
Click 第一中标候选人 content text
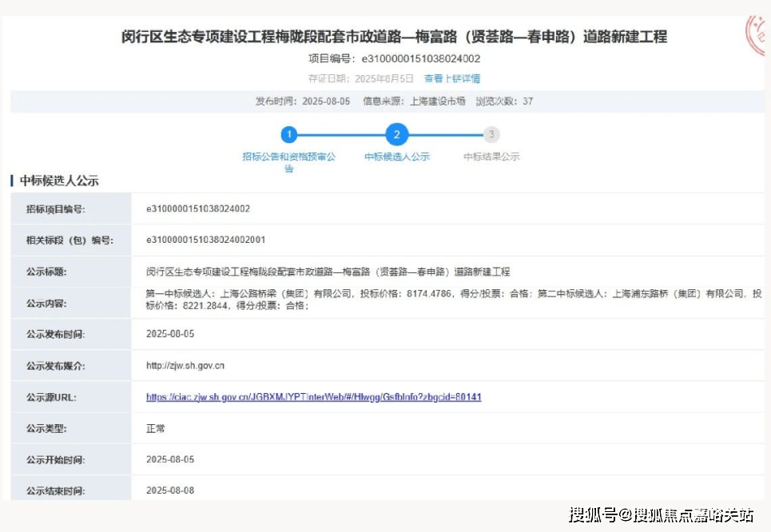tap(453, 300)
